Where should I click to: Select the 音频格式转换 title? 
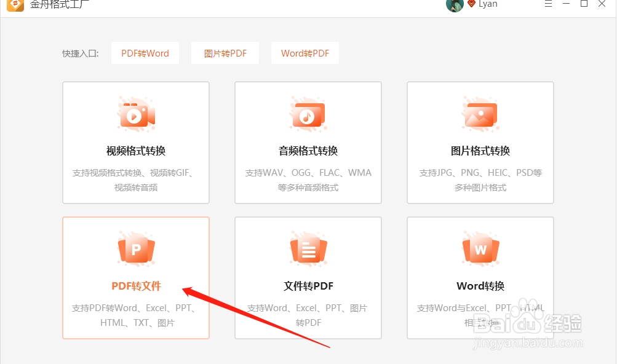coord(309,151)
